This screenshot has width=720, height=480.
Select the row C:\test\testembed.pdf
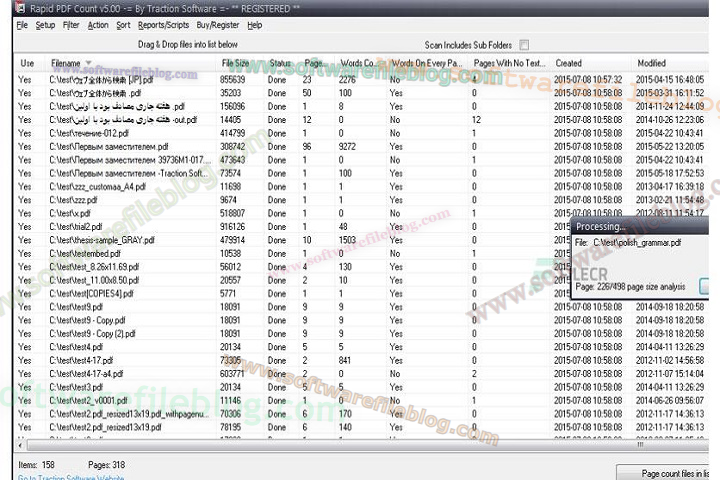294,254
